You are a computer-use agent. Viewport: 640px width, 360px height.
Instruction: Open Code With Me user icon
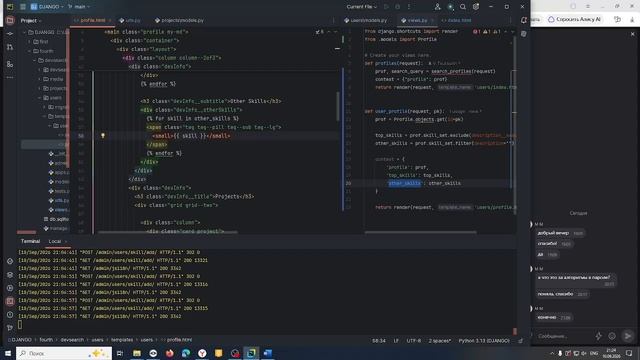coord(437,7)
